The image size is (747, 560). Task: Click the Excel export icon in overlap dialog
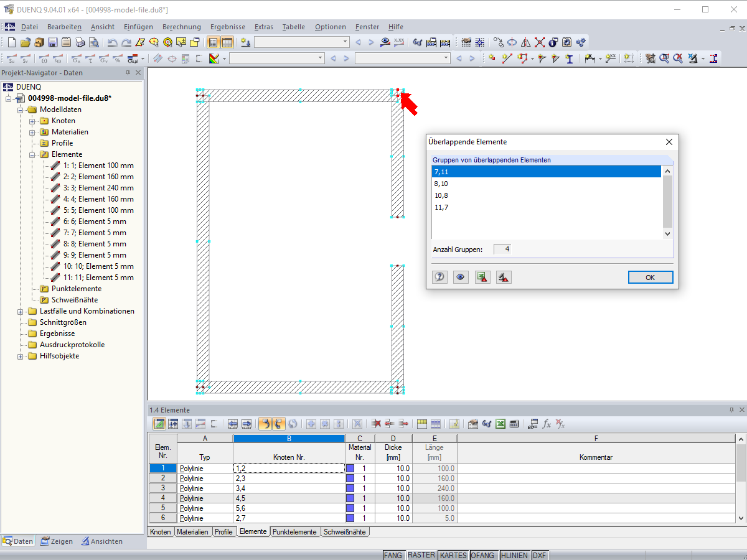click(x=482, y=278)
